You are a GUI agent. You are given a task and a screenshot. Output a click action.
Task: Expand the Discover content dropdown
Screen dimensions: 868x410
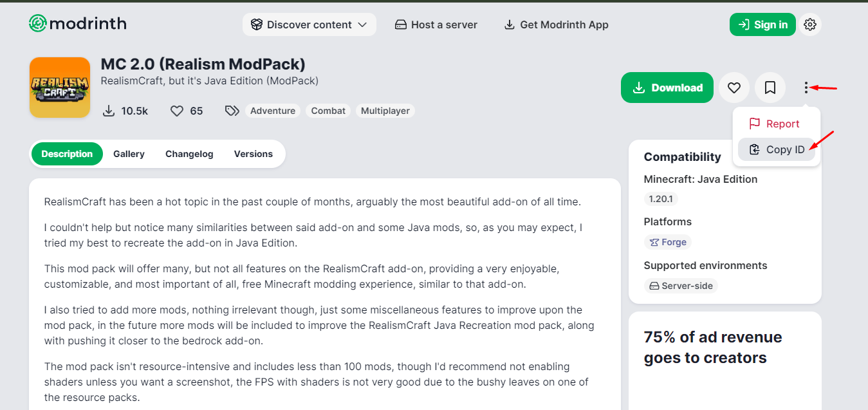click(309, 24)
